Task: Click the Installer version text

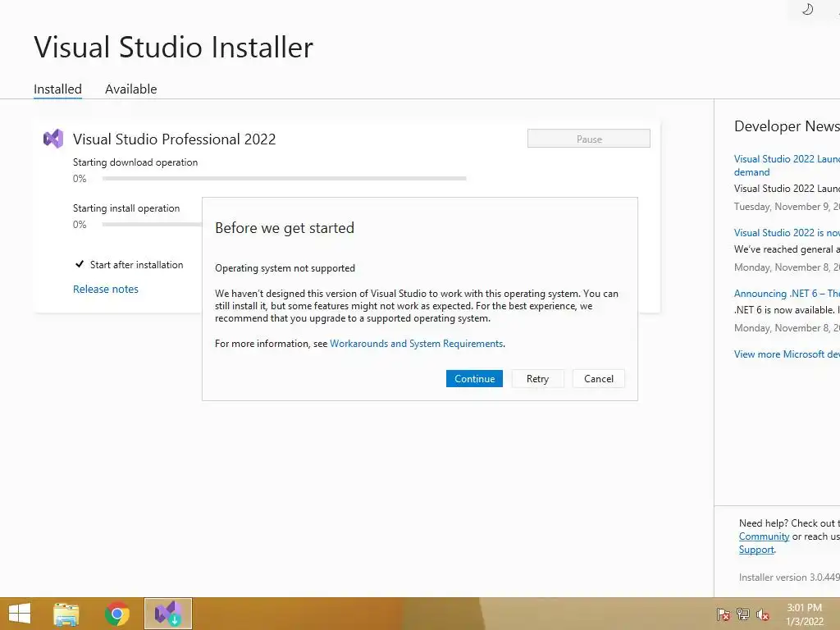Action: pos(789,577)
